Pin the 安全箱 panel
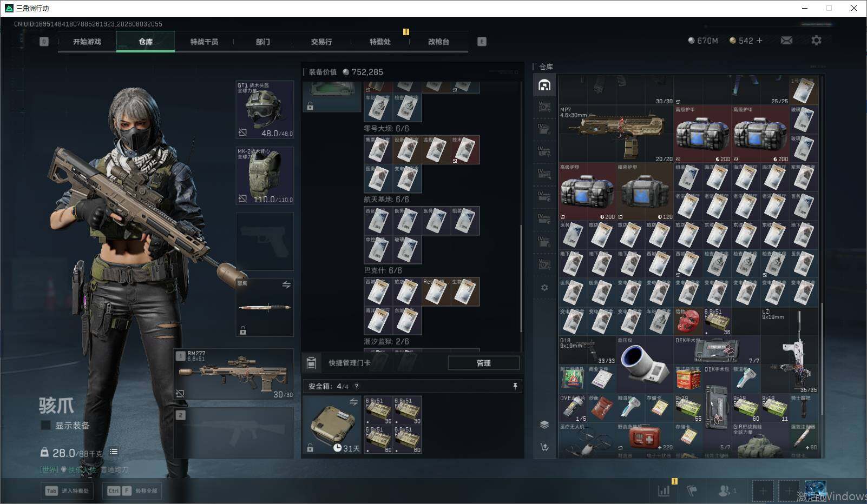 pyautogui.click(x=515, y=386)
